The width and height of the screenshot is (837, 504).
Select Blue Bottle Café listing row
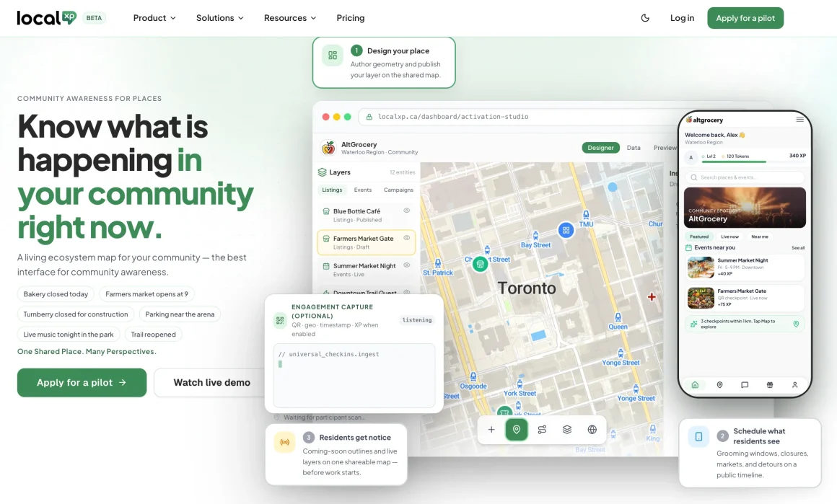click(x=367, y=215)
